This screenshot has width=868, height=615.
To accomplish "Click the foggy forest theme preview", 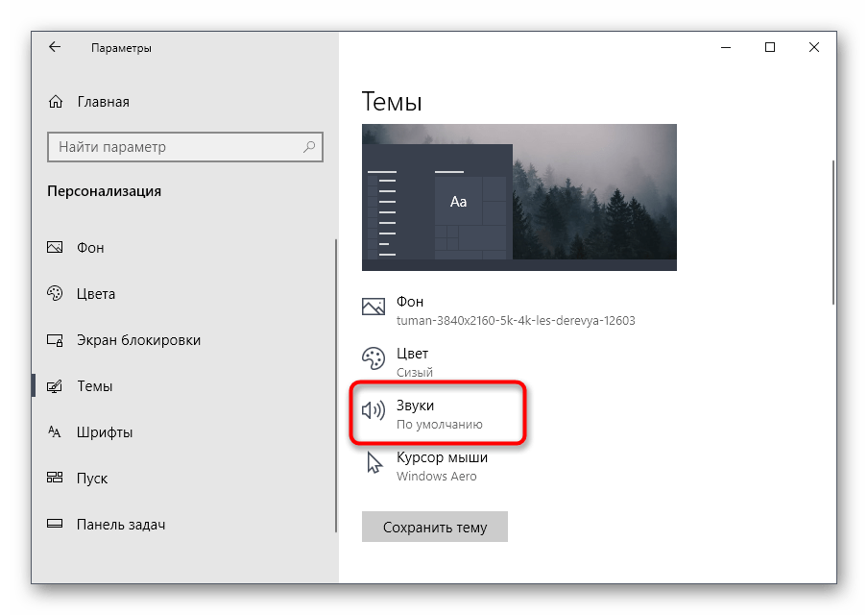I will coord(518,197).
